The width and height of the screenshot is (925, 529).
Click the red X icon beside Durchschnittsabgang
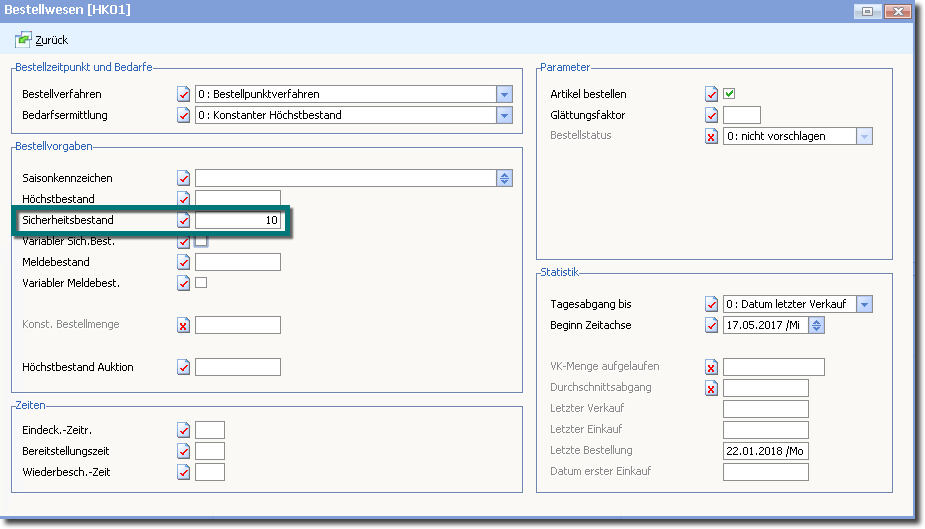(711, 388)
